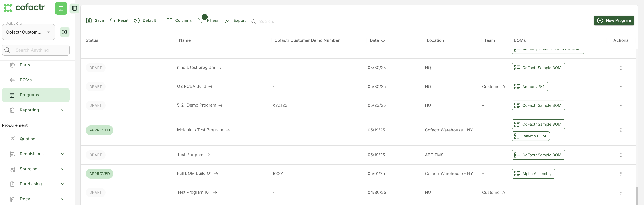Open the Filters panel
This screenshot has width=644, height=205.
pos(208,20)
